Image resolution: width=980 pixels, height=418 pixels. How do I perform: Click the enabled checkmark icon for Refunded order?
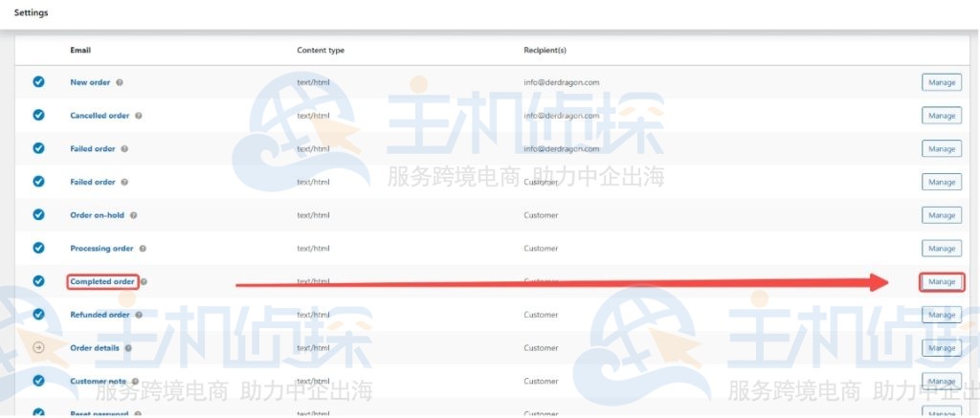38,315
